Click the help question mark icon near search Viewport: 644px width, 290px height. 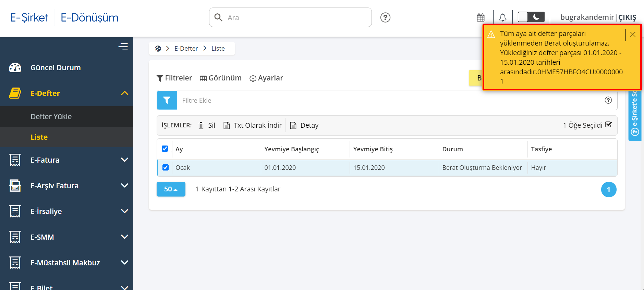[385, 17]
